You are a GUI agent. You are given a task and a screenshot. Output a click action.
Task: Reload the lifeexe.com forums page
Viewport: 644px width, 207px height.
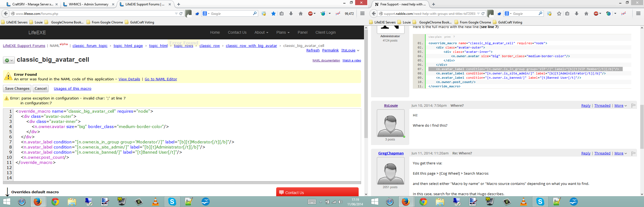pos(181,14)
